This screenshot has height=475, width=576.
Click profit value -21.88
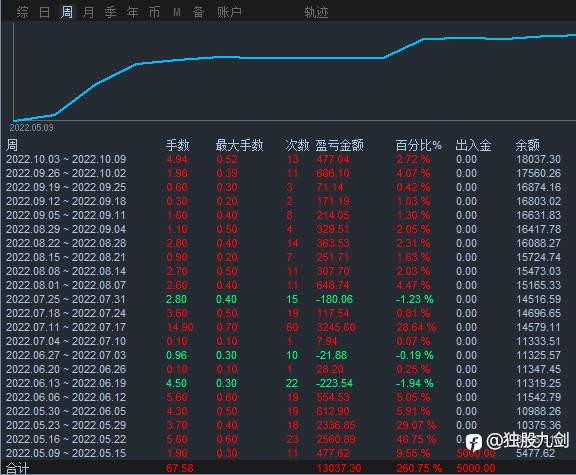pyautogui.click(x=331, y=355)
